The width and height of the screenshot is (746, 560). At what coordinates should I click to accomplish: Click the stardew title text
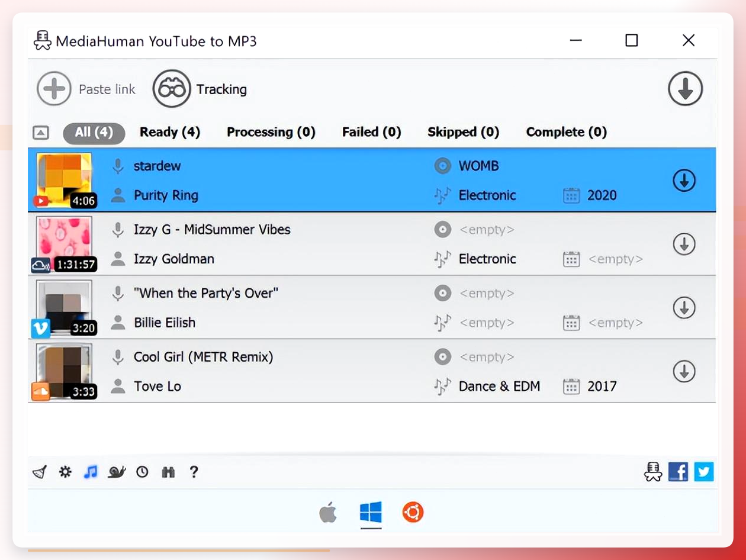coord(157,166)
